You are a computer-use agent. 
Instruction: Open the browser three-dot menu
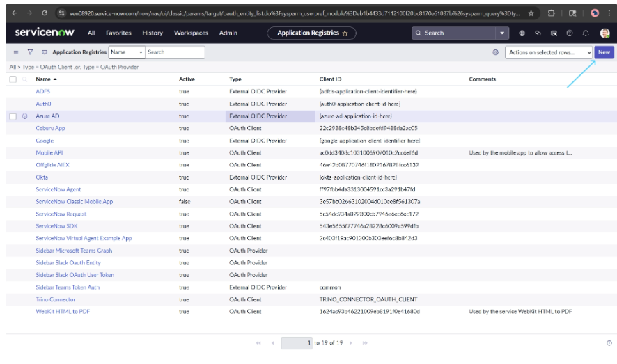coord(609,13)
